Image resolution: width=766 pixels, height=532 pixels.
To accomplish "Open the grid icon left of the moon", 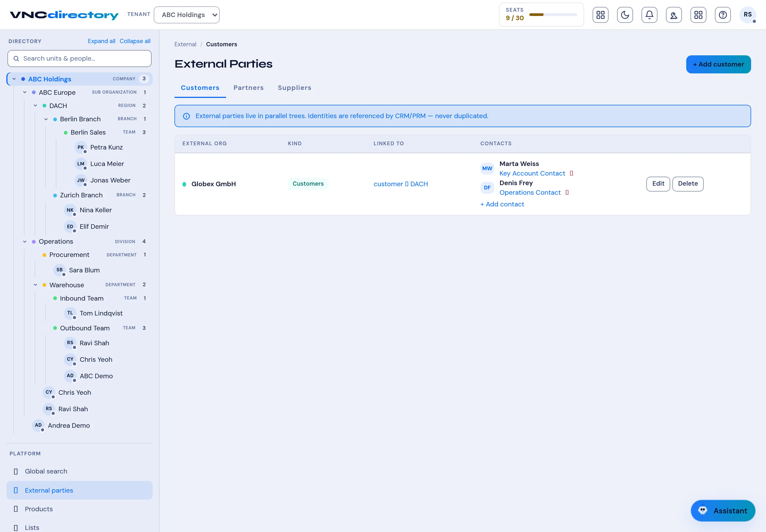I will [x=600, y=15].
